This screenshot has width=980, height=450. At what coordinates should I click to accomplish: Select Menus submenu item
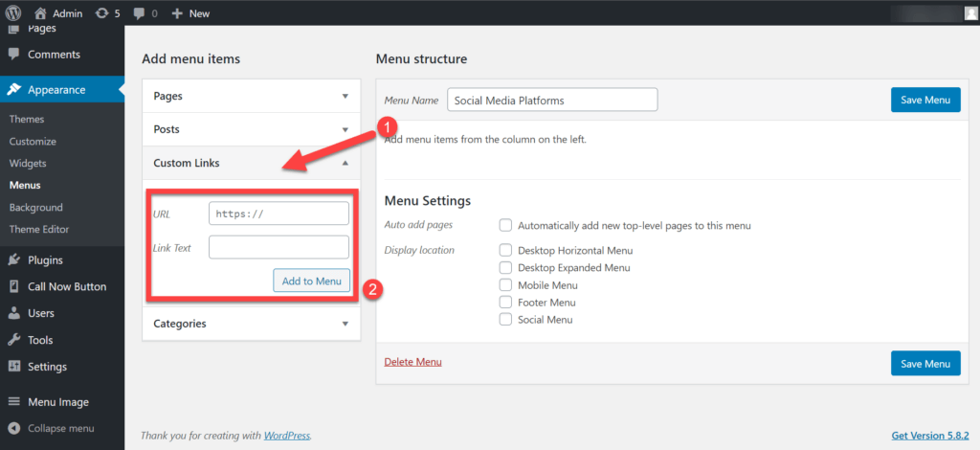click(x=25, y=185)
